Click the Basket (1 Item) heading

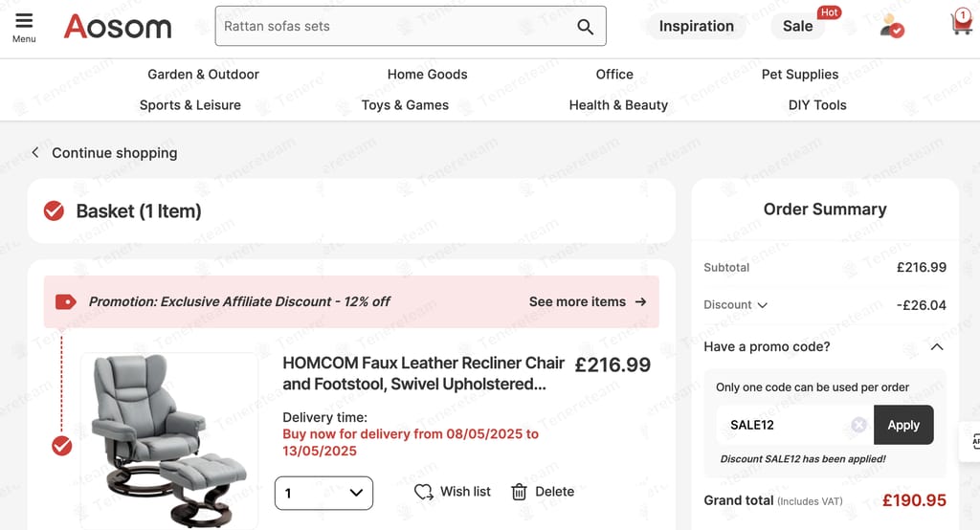[139, 211]
